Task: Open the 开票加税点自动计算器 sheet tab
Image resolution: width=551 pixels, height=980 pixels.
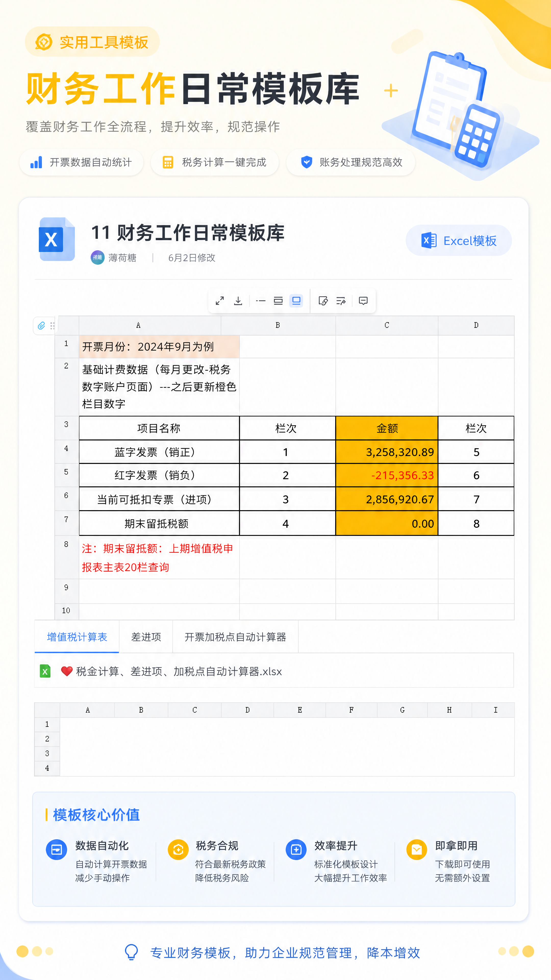Action: [235, 637]
